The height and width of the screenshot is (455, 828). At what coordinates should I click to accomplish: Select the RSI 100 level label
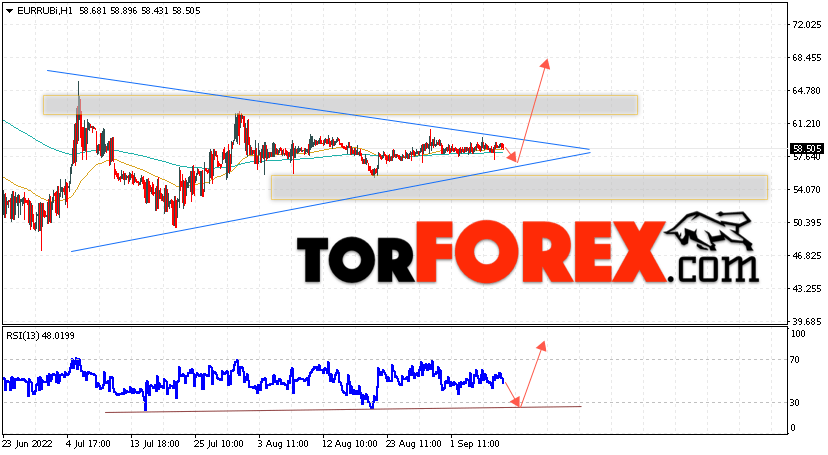(798, 334)
